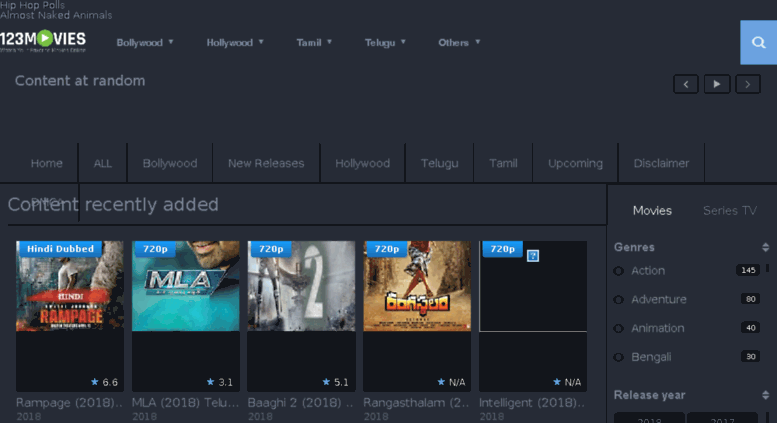Switch to the Series TV tab

click(x=730, y=211)
